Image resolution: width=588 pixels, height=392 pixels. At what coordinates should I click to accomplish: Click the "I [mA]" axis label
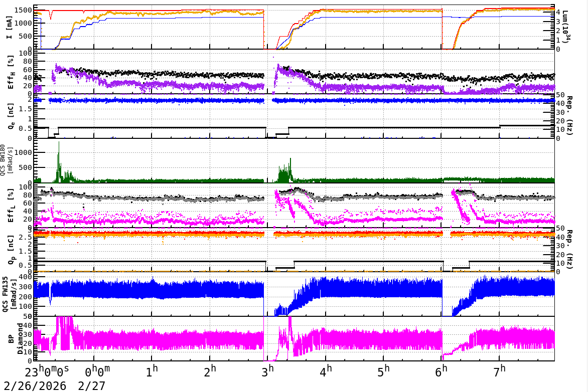coord(9,27)
